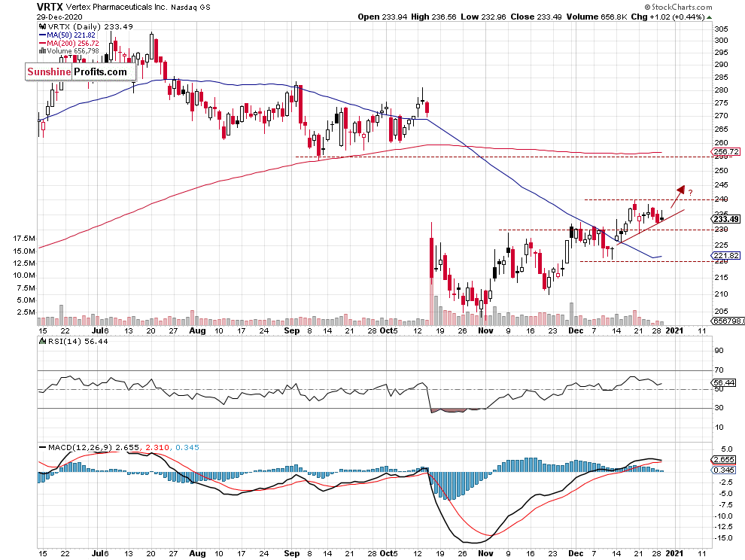Viewport: 745px width, 560px height.
Task: Click the 0.345 histogram tag on right axis
Action: pos(724,470)
